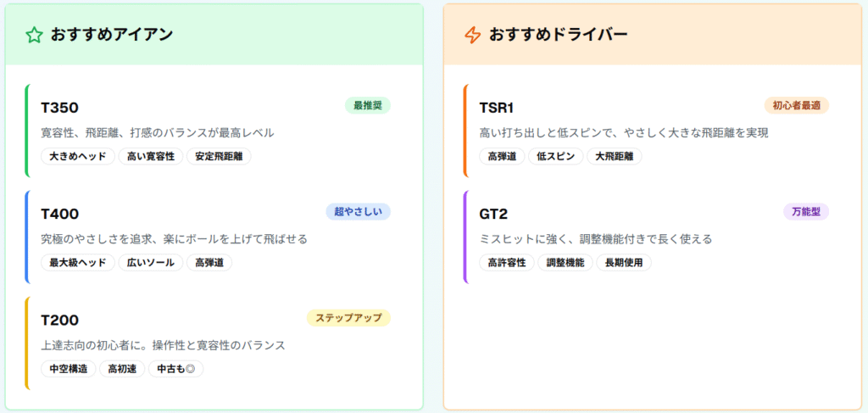Click the lightning bolt icon beside おすすめドライバー
868x413 pixels.
pyautogui.click(x=472, y=36)
